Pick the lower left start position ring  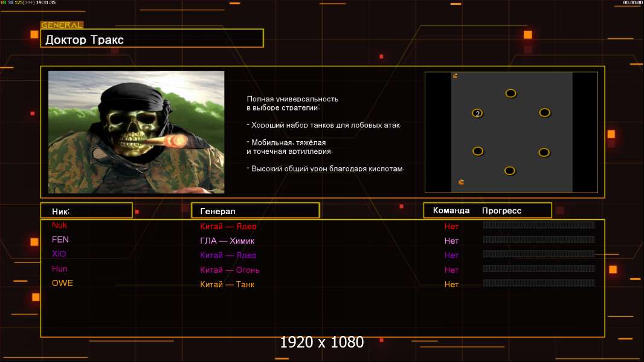pos(478,151)
